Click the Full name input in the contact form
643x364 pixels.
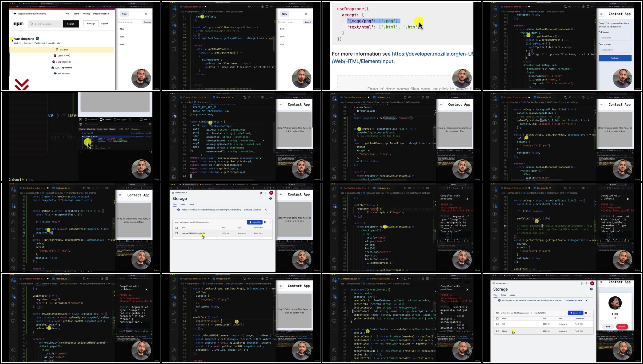[x=615, y=38]
